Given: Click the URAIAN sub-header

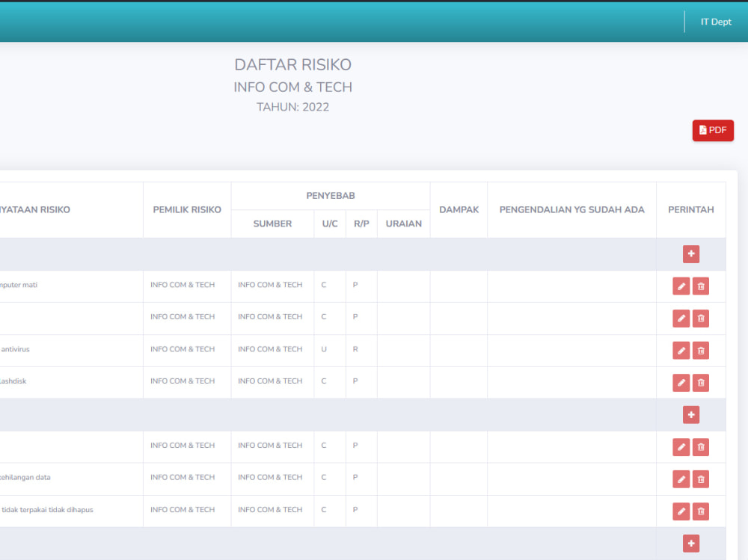Looking at the screenshot, I should coord(404,224).
